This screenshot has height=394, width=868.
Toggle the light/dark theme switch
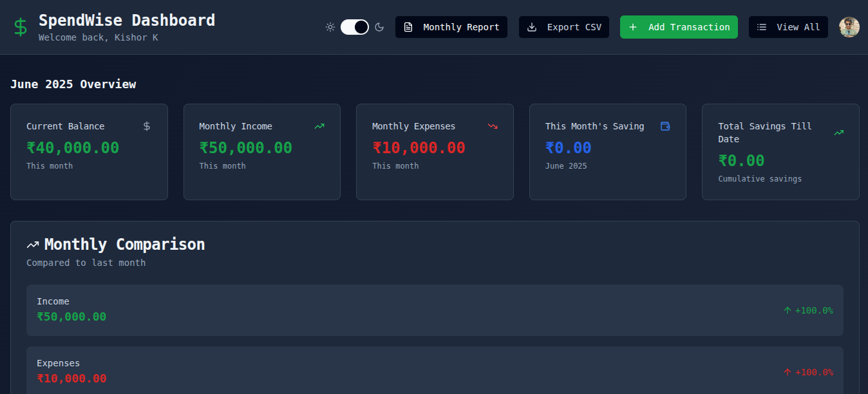[x=355, y=27]
